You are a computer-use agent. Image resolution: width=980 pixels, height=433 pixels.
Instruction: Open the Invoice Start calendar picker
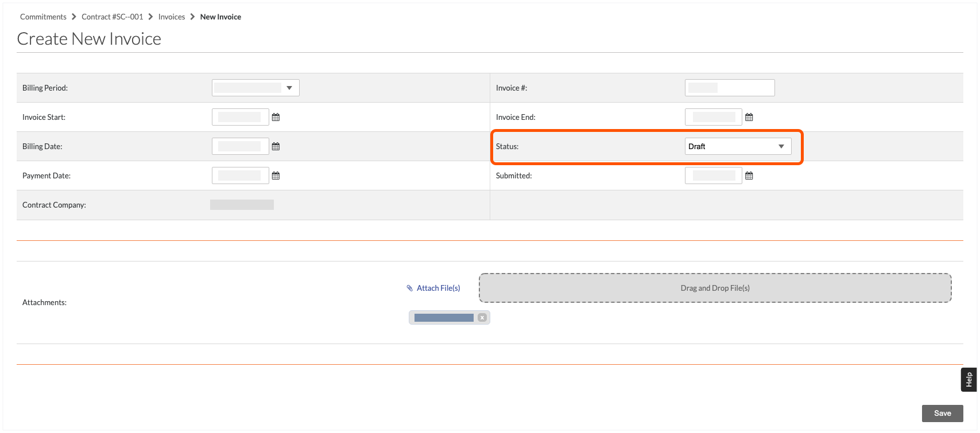click(276, 117)
